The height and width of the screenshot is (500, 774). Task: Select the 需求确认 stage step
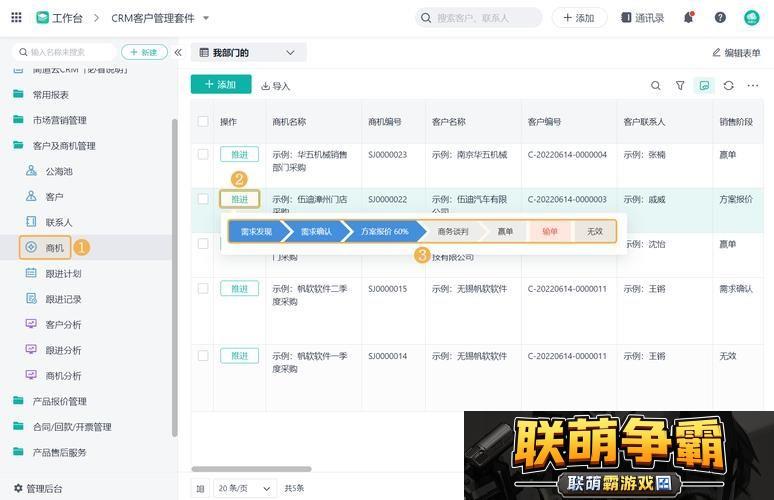tap(316, 231)
